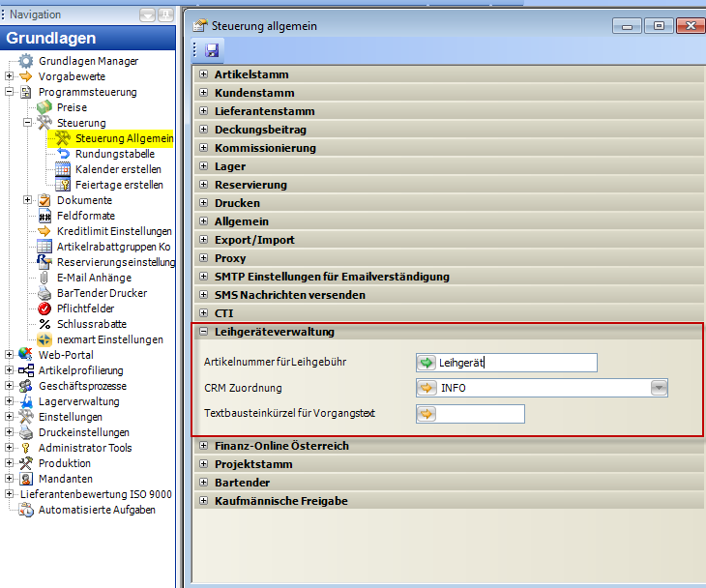Open nexmart Einstellungen entry
Screen dimensions: 706x588
[x=109, y=339]
